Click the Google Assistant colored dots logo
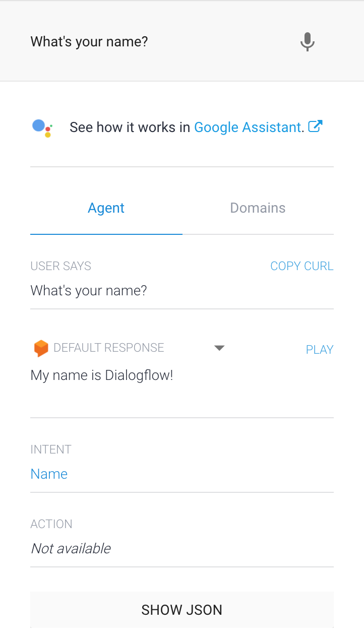This screenshot has height=644, width=364. [x=42, y=128]
